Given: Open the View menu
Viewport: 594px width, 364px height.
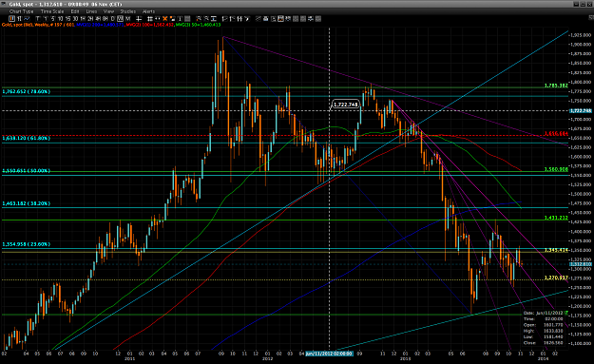Looking at the screenshot, I should pyautogui.click(x=108, y=11).
